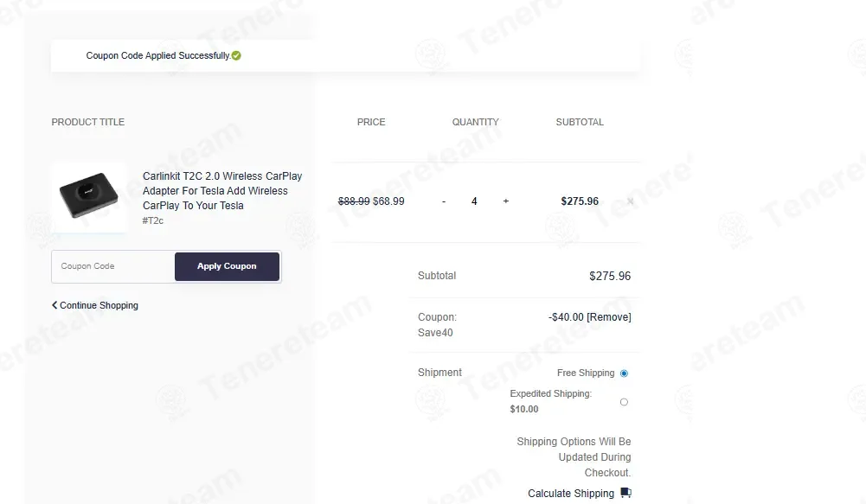The height and width of the screenshot is (504, 866).
Task: Click the #T2c product SKU text
Action: [x=153, y=220]
